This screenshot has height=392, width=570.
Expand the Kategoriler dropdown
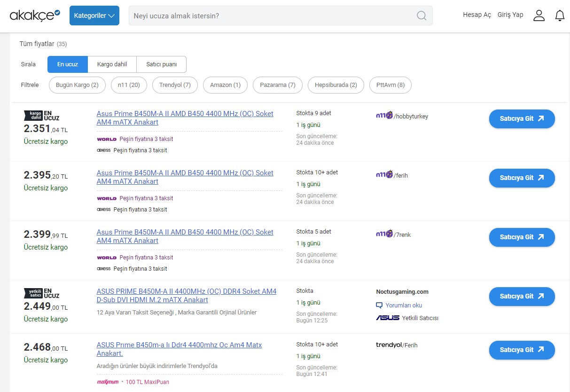[94, 16]
